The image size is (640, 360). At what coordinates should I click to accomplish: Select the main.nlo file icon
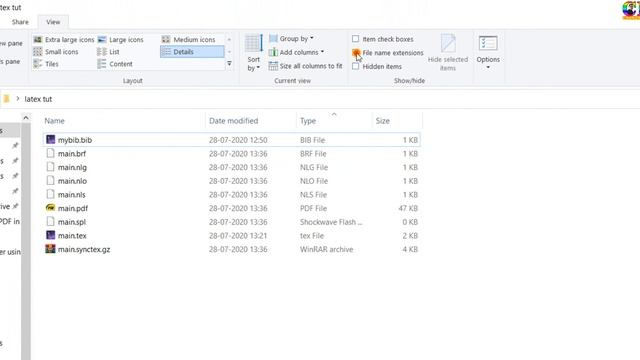pyautogui.click(x=50, y=181)
